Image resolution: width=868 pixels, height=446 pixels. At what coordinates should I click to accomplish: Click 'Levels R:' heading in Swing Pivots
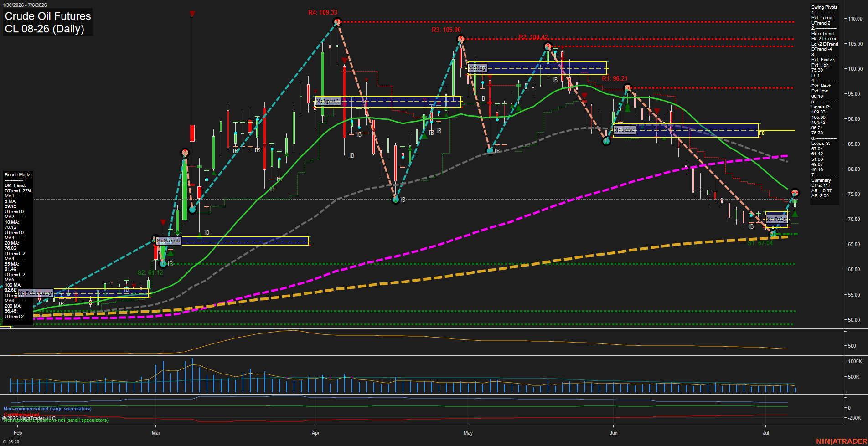[821, 107]
